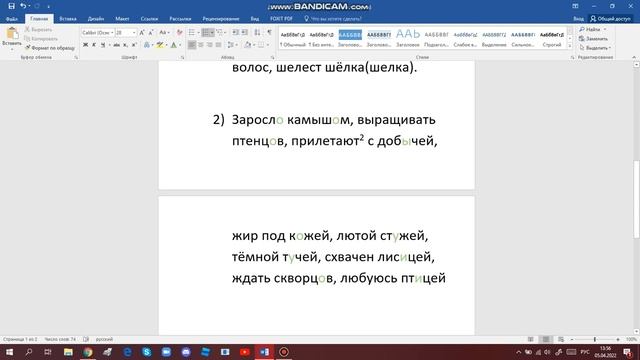Click the Вход sign-in link

(578, 19)
